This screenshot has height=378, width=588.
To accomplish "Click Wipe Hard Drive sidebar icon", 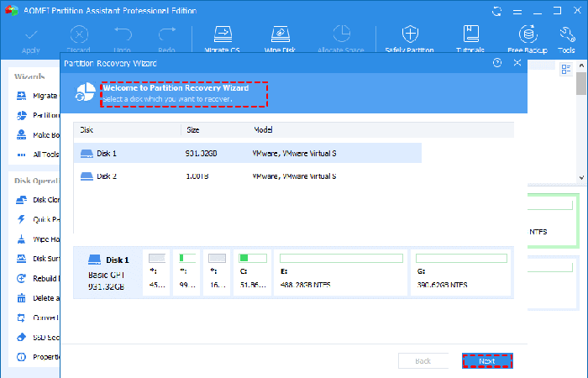I will coord(21,239).
